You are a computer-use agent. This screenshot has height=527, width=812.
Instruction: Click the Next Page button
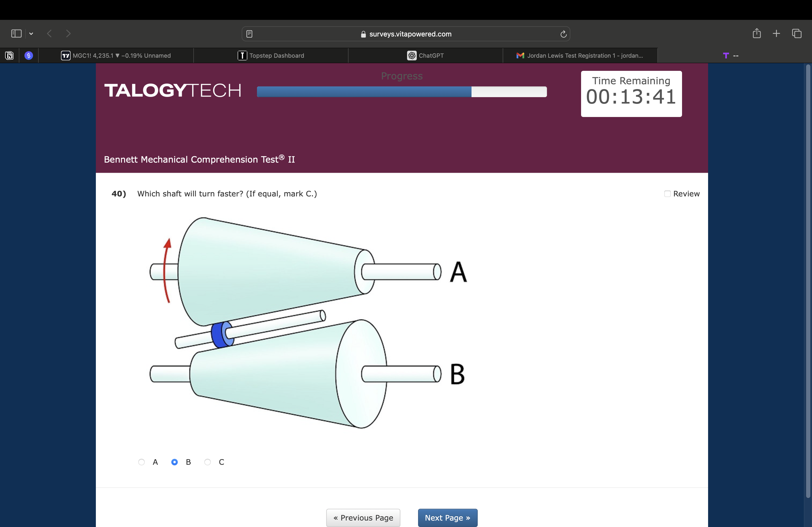(x=447, y=518)
